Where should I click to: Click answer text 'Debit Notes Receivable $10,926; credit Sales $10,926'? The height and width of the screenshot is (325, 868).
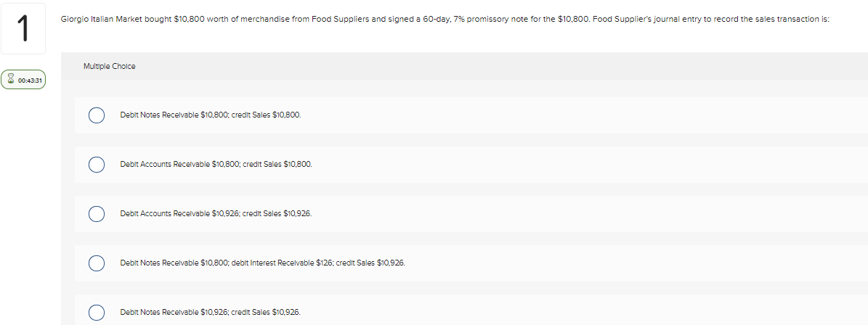click(211, 312)
